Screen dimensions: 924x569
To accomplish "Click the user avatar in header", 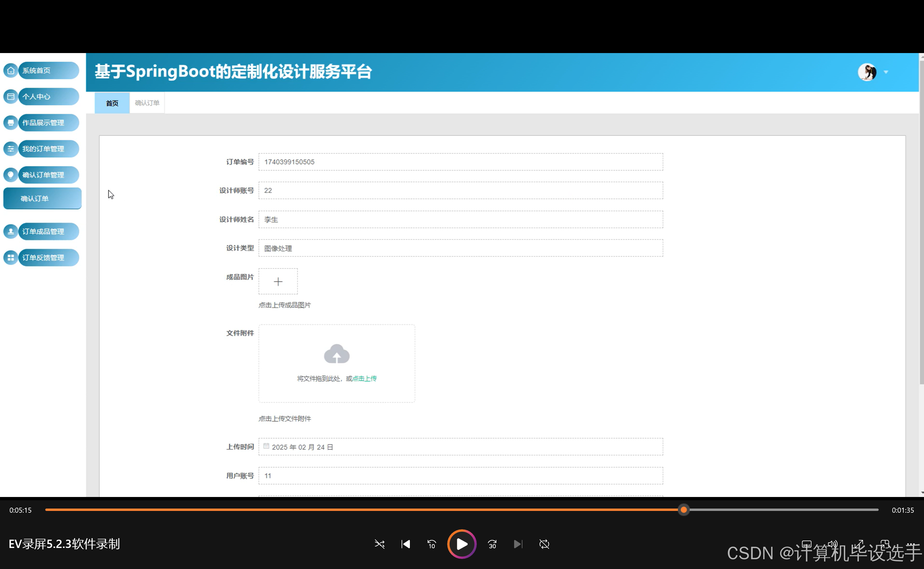I will (867, 72).
